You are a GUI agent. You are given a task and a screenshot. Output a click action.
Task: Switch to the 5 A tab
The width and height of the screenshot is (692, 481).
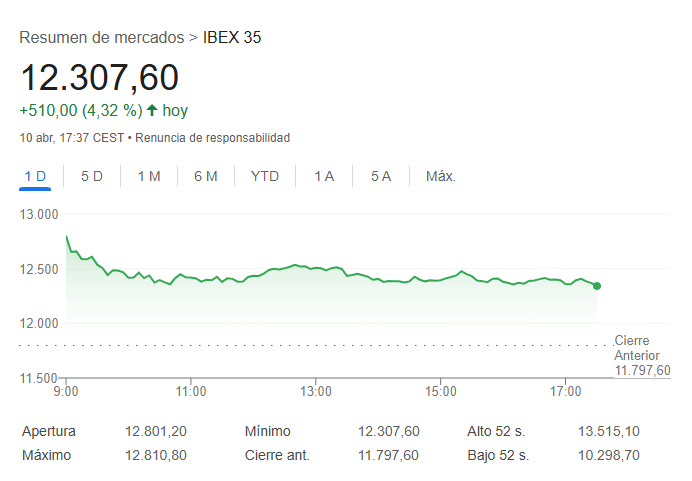(x=381, y=177)
